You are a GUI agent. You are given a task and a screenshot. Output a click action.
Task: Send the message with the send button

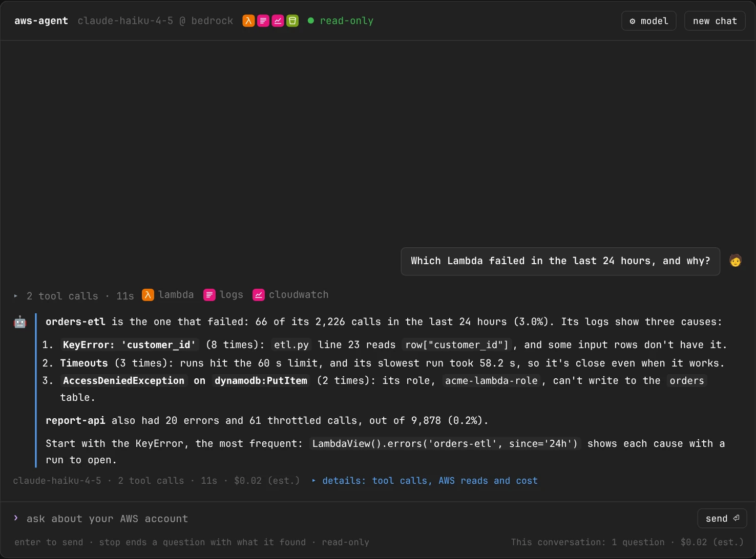[x=722, y=519]
